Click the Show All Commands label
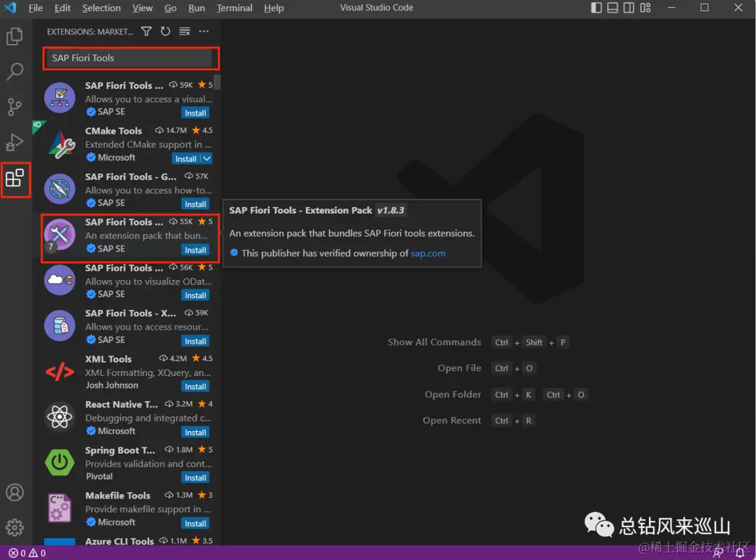Screen dimensions: 756x560 pyautogui.click(x=435, y=342)
